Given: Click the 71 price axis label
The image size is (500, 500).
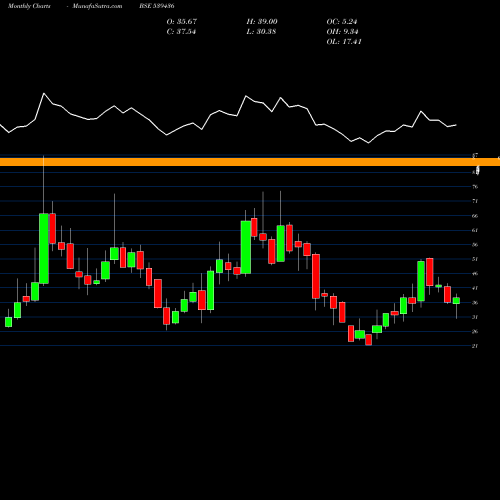Looking at the screenshot, I should point(475,201).
